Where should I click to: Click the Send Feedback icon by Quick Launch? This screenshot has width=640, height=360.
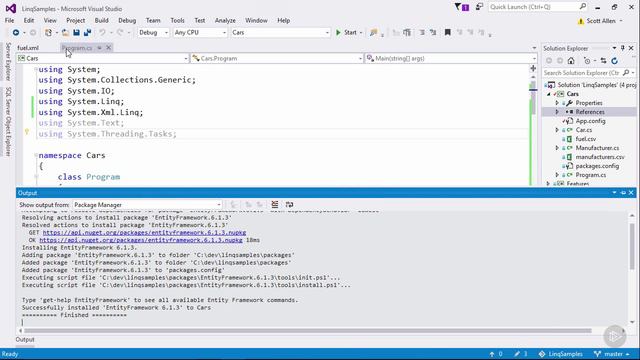click(x=479, y=7)
